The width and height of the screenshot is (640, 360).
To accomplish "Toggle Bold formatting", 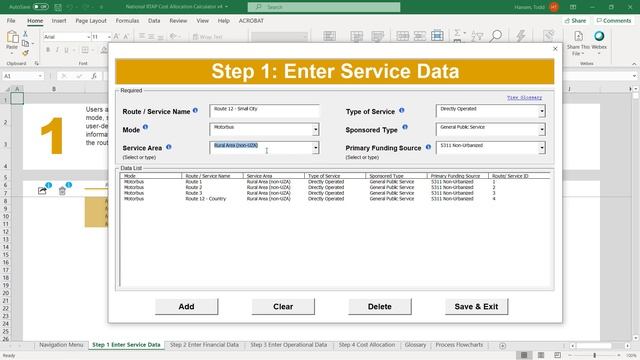I will click(48, 50).
